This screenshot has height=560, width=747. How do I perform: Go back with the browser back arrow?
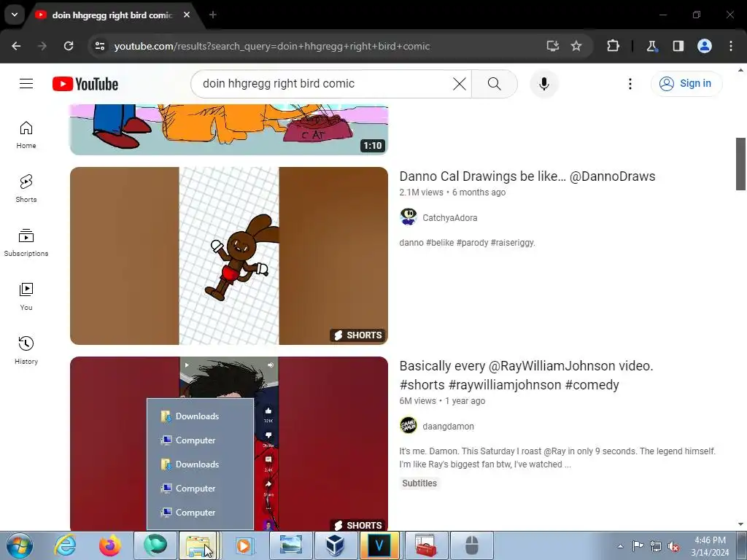pyautogui.click(x=16, y=46)
